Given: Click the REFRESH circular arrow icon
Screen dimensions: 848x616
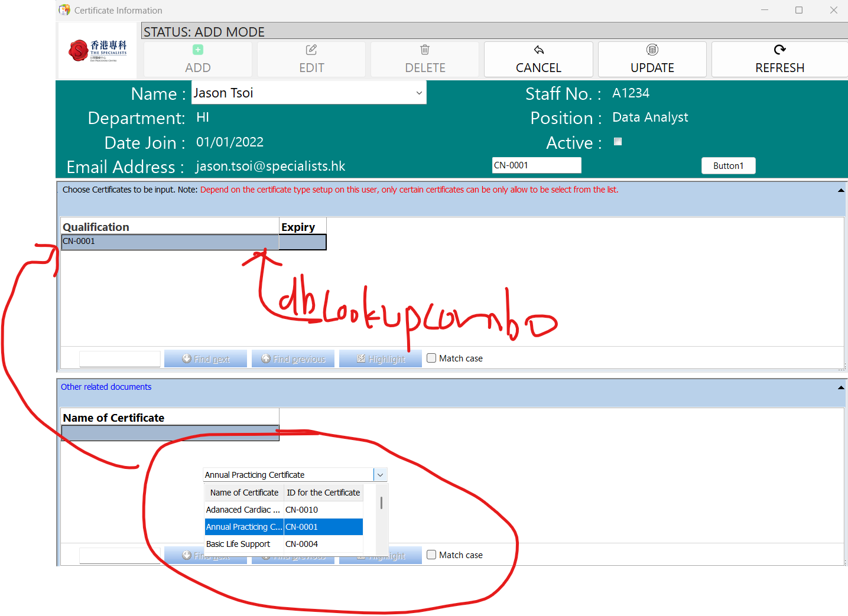Looking at the screenshot, I should [x=779, y=50].
